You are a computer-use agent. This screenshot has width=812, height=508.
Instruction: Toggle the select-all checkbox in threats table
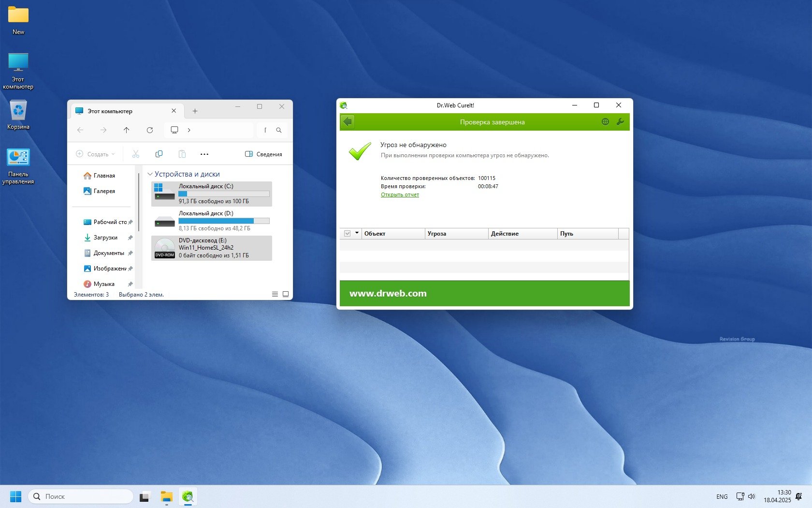(347, 234)
